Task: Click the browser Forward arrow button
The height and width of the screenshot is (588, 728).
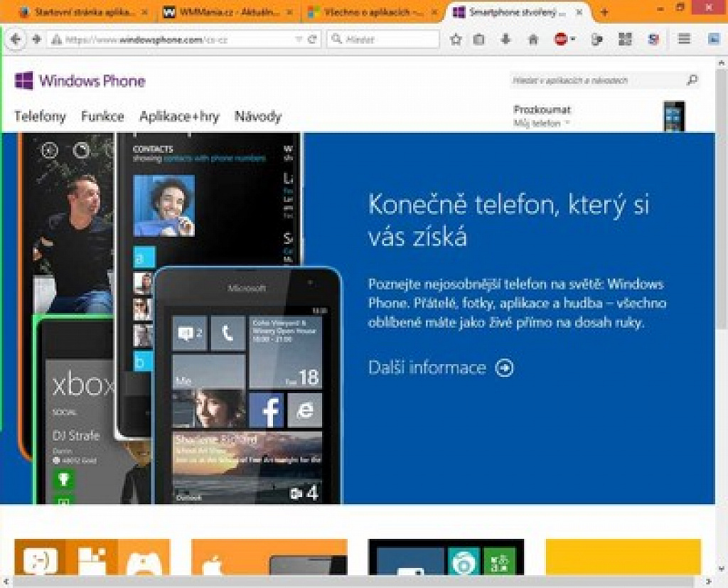Action: pos(36,40)
